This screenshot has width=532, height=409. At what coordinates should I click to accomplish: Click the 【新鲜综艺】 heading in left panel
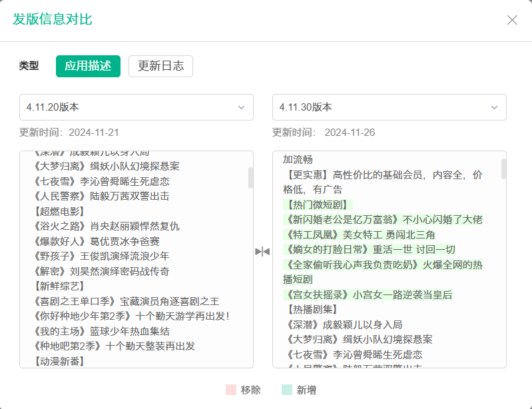pos(59,286)
